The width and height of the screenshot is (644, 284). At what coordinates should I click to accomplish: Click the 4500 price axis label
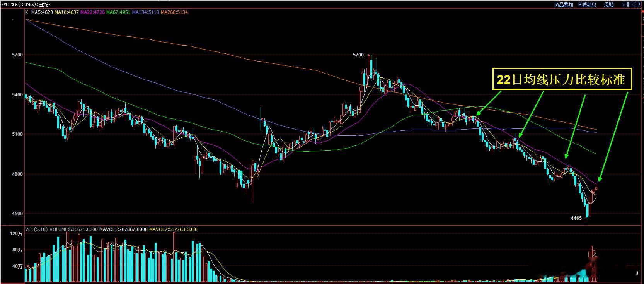[18, 214]
